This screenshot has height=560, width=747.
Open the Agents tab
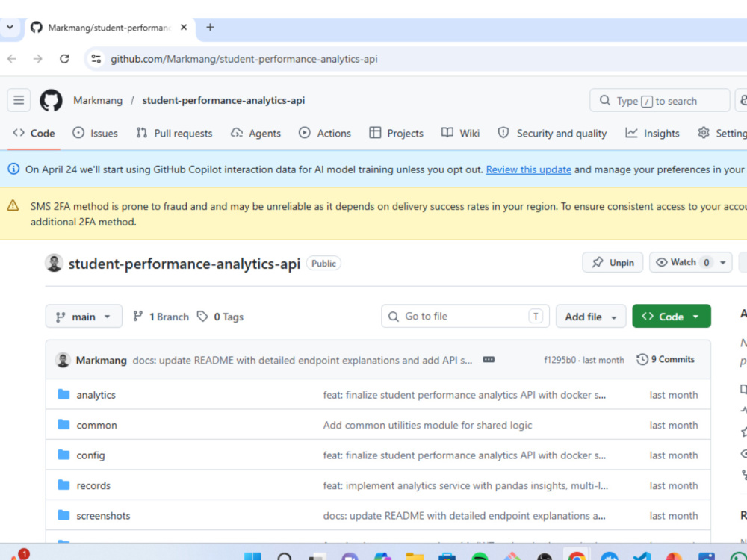[x=255, y=134]
